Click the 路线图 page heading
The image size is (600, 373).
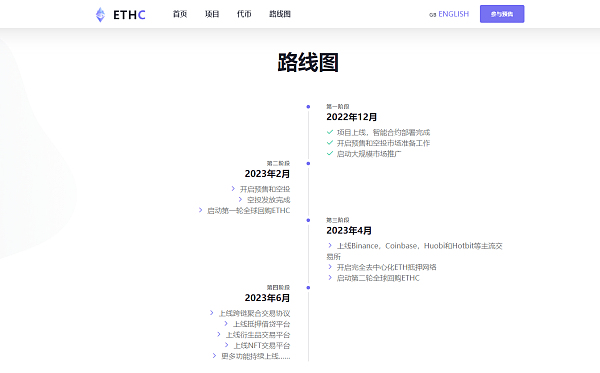click(308, 62)
